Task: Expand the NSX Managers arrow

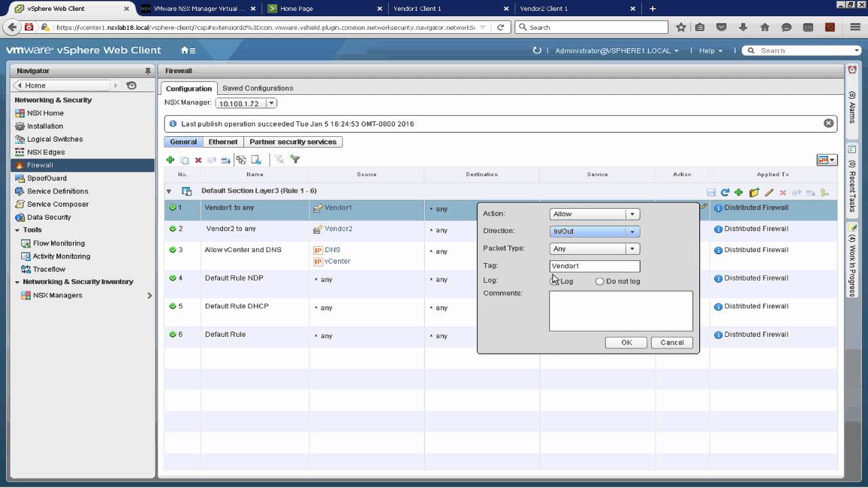Action: click(150, 296)
